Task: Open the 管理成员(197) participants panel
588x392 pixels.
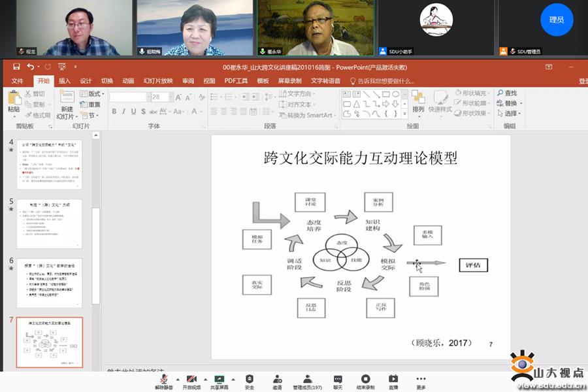Action: click(308, 382)
